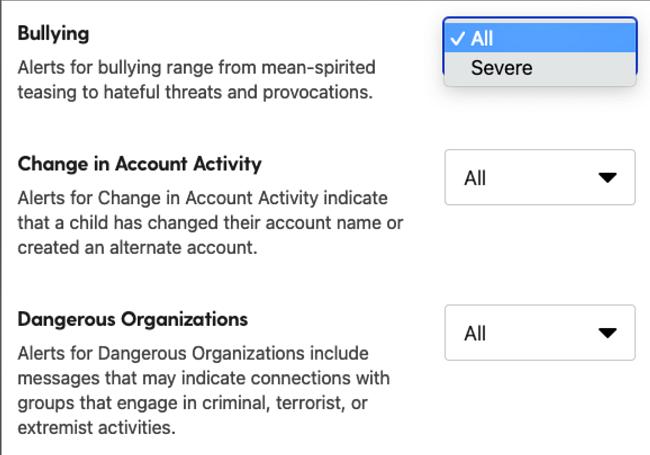Viewport: 650px width, 455px height.
Task: Click the Change in Account Activity description
Action: click(x=210, y=223)
